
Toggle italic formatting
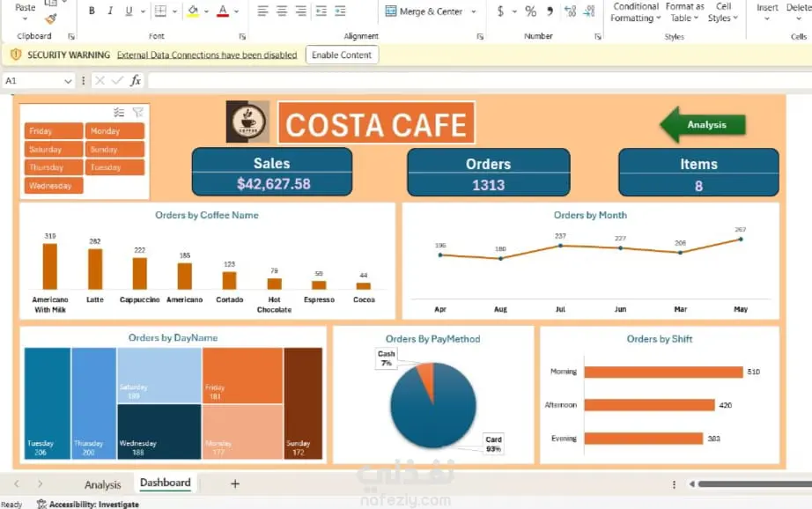(110, 11)
